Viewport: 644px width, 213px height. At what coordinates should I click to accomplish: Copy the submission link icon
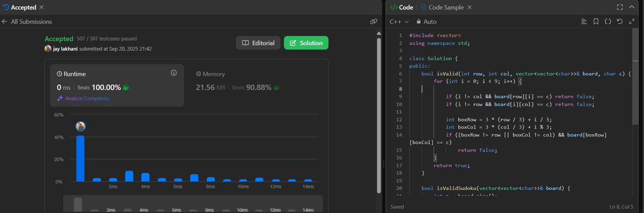374,21
